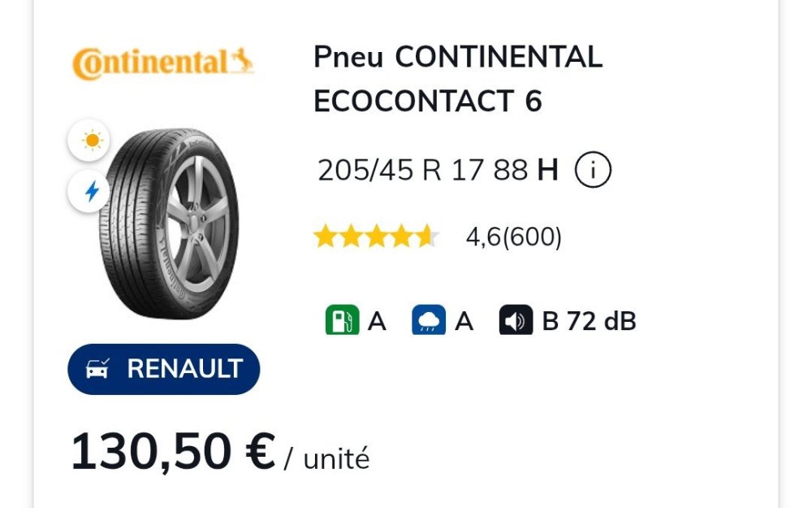Click the yellow star rating row
Image resolution: width=812 pixels, height=508 pixels.
[x=376, y=237]
